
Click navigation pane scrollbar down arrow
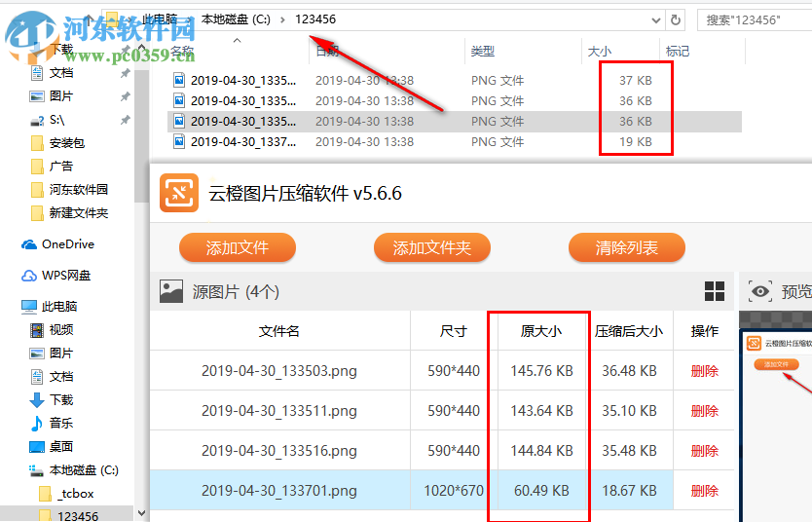coord(141,513)
